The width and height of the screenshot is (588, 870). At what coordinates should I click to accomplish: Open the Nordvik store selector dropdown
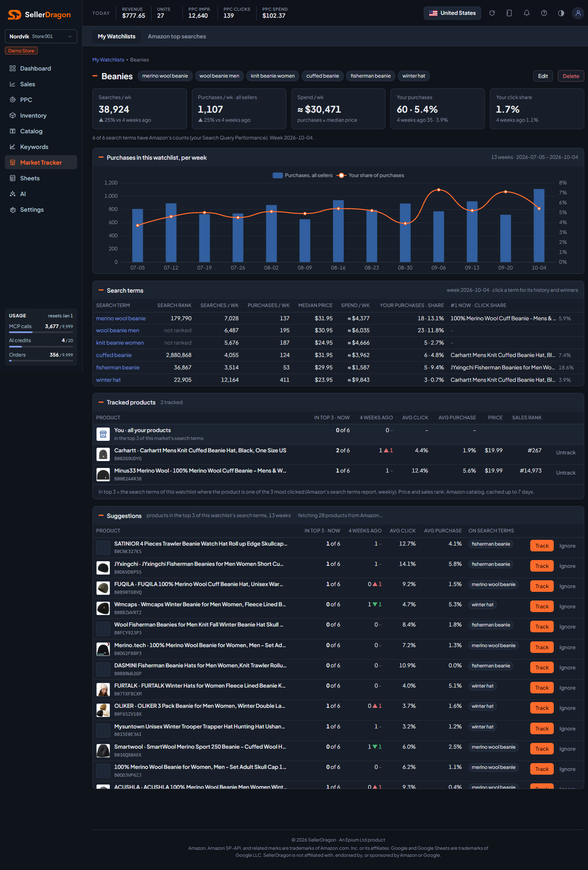[41, 36]
